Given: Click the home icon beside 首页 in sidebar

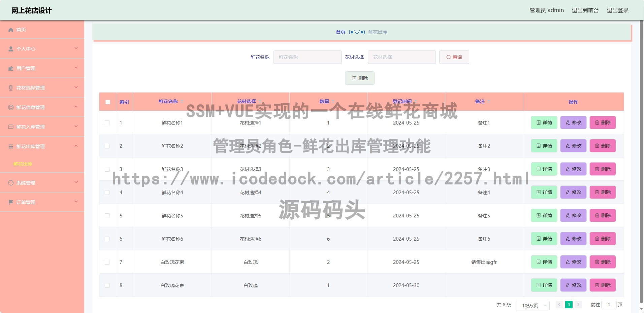Looking at the screenshot, I should pos(11,30).
